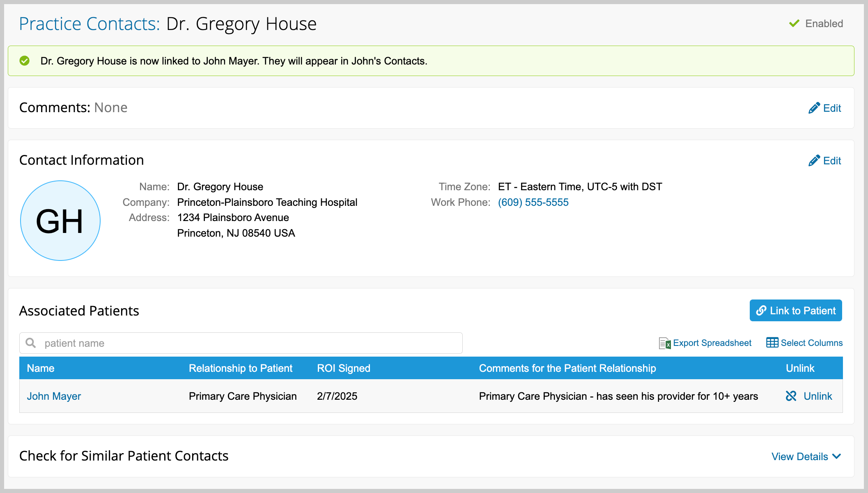The image size is (868, 493).
Task: Export the patient list as spreadsheet
Action: click(712, 343)
